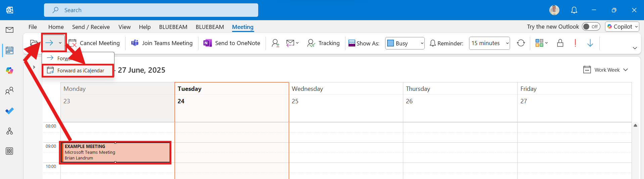Open the Categorize color squares dropdown
Viewport: 644px width, 179px height.
(542, 43)
